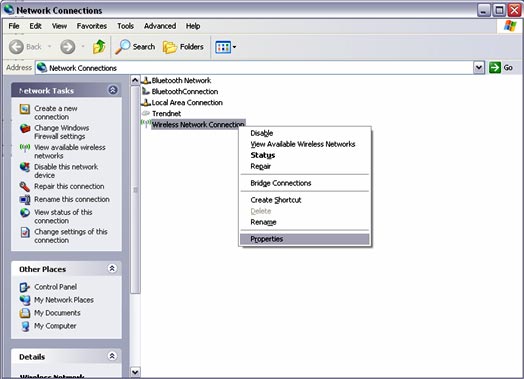Choose Status in the context menu

click(x=305, y=155)
